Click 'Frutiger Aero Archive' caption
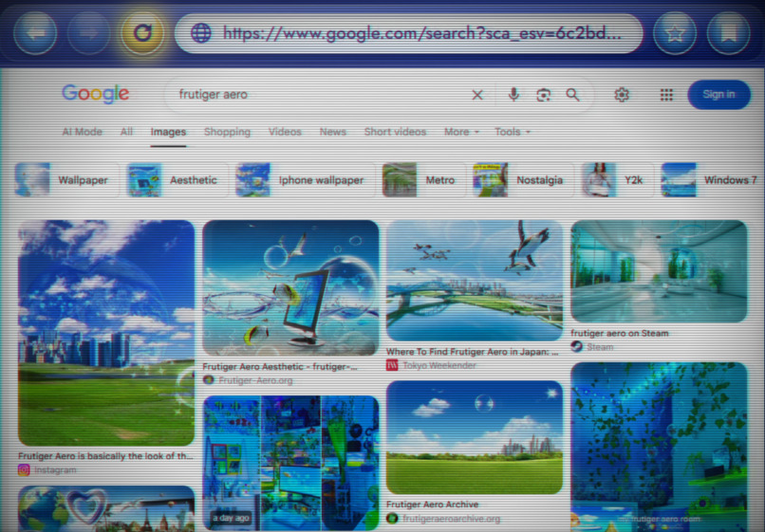This screenshot has width=765, height=532. click(432, 504)
